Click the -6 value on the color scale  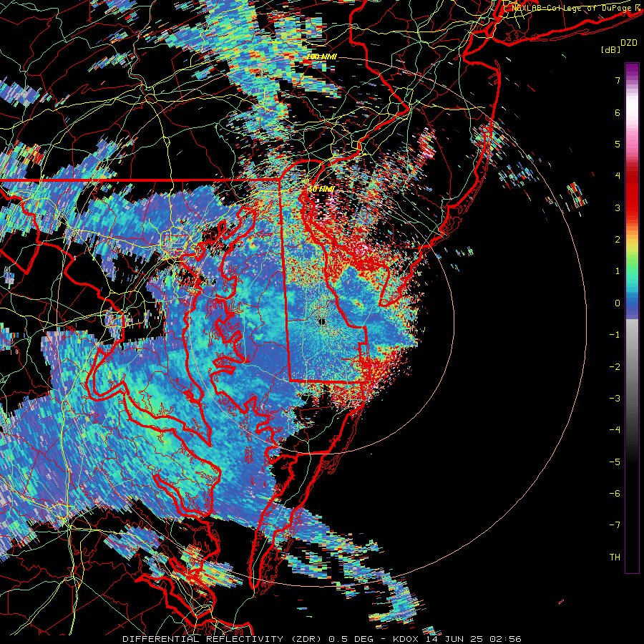[x=615, y=494]
